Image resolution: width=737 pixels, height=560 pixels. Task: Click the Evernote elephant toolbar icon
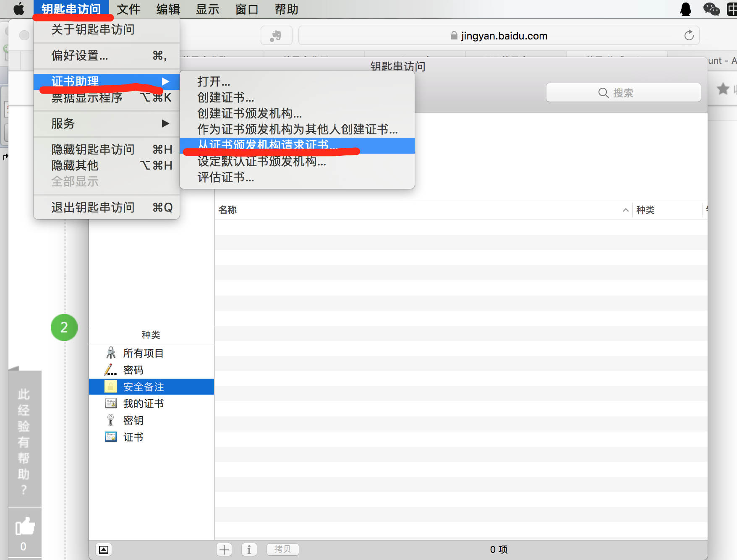pyautogui.click(x=276, y=35)
